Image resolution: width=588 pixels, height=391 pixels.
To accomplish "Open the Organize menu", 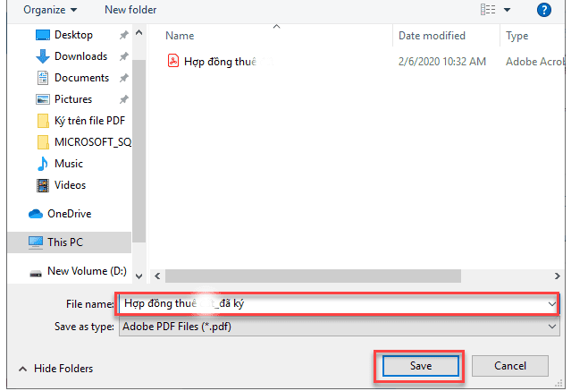I will coord(50,10).
